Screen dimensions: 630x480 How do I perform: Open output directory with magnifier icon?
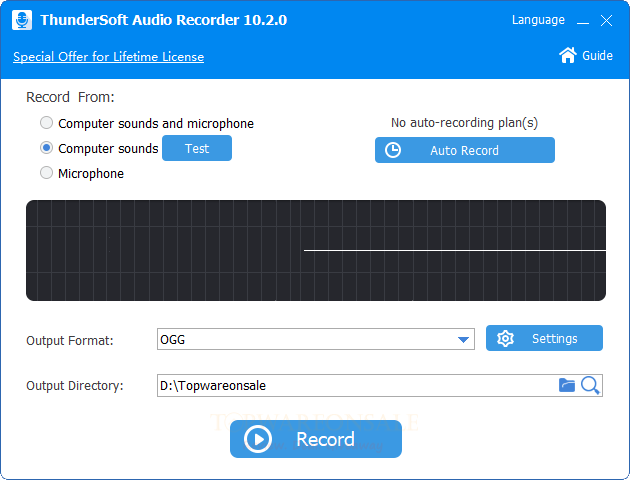590,385
